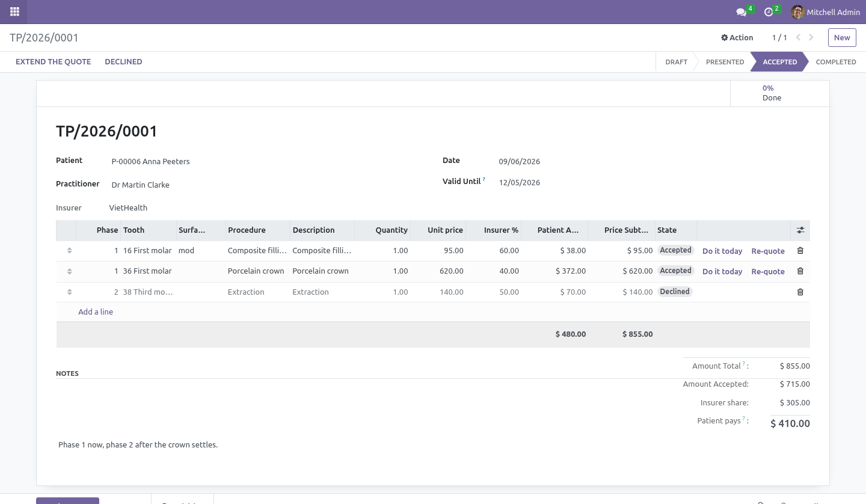Click Add a line link
This screenshot has width=866, height=504.
[x=96, y=312]
